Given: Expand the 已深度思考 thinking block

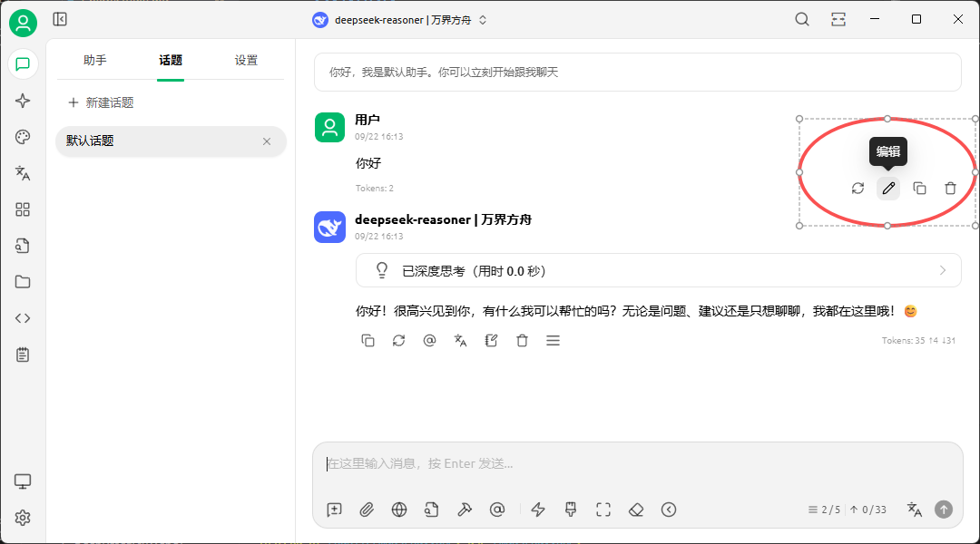Looking at the screenshot, I should (658, 270).
